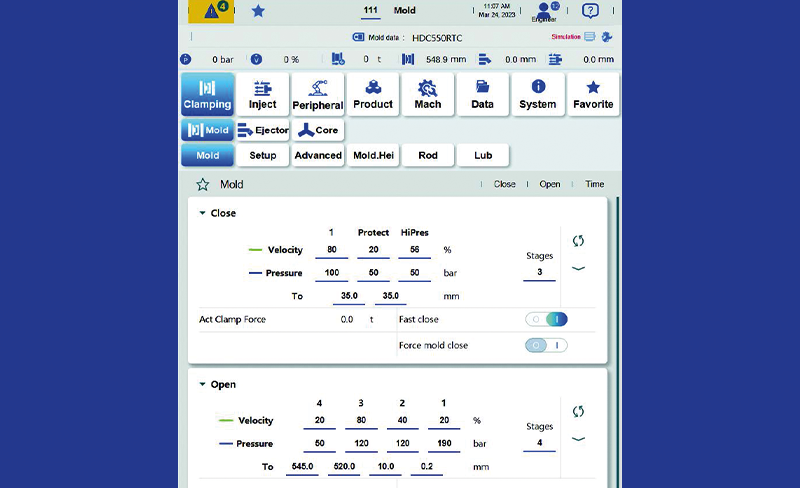Image resolution: width=800 pixels, height=488 pixels.
Task: Toggle the Force mold close switch
Action: (x=547, y=345)
